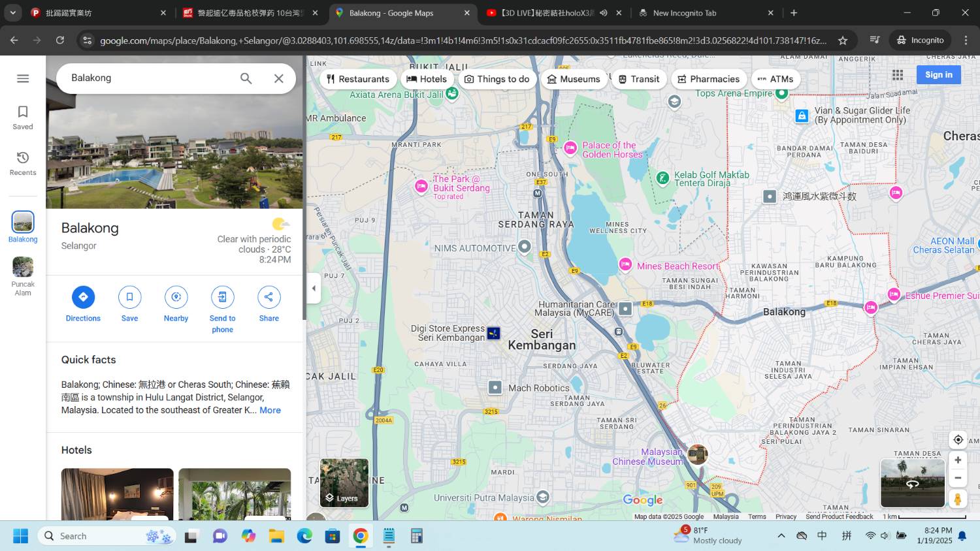Click the Send to phone icon
Screen dimensions: 980x551
point(222,297)
